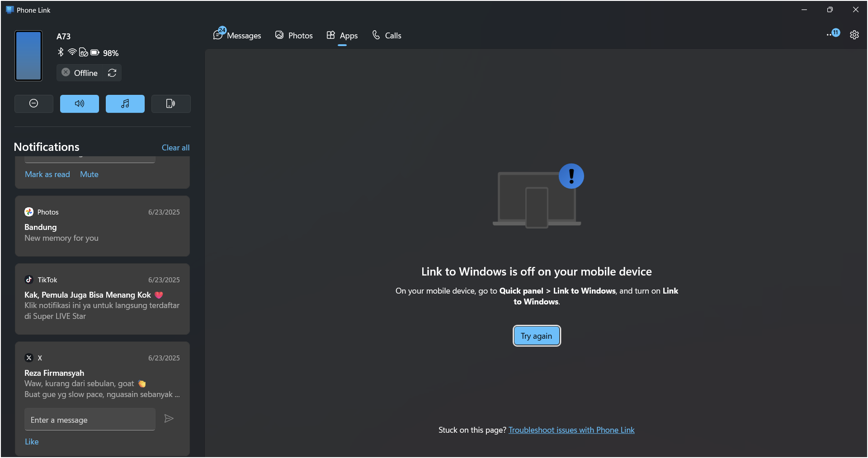
Task: Toggle phone volume sound button
Action: pos(79,103)
